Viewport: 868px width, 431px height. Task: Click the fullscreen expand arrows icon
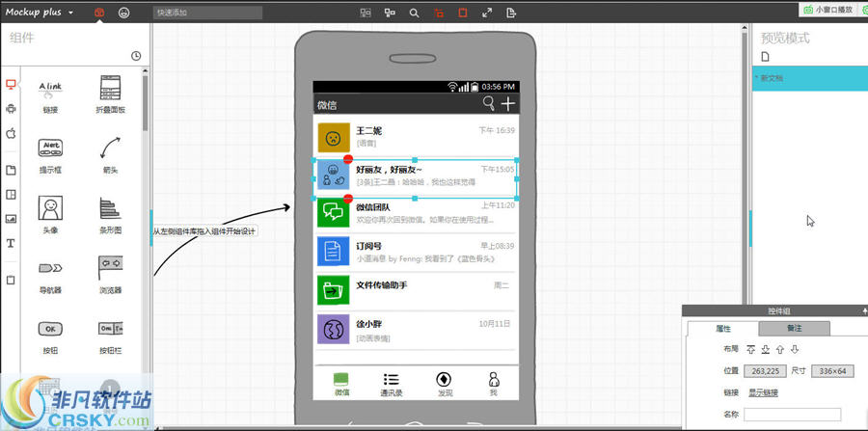487,13
